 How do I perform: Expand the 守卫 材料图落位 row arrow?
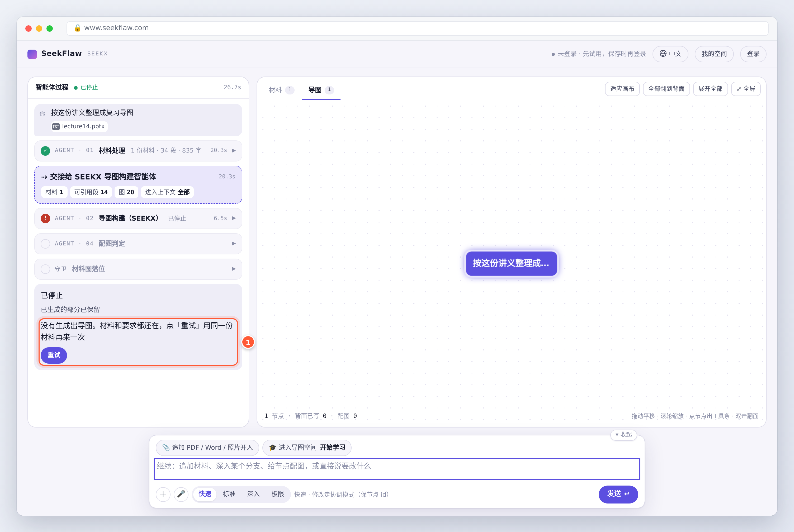pyautogui.click(x=234, y=269)
